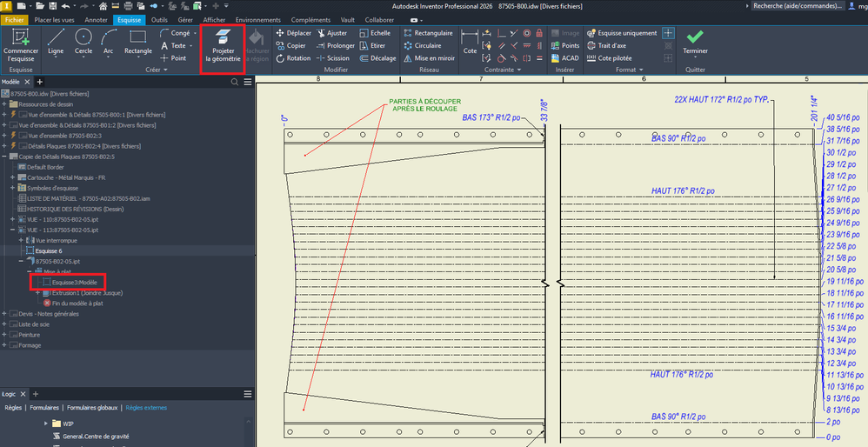Expand Liste de scie node
This screenshot has height=447, width=868.
(4, 324)
